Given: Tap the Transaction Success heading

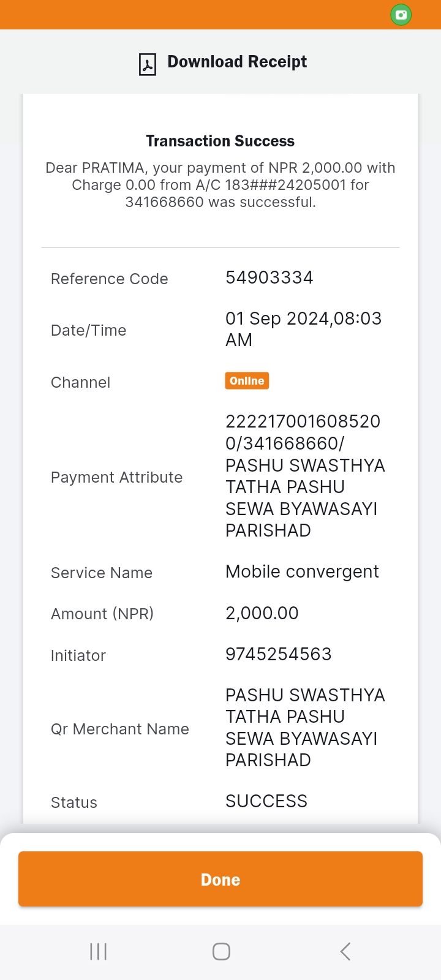Looking at the screenshot, I should point(221,141).
